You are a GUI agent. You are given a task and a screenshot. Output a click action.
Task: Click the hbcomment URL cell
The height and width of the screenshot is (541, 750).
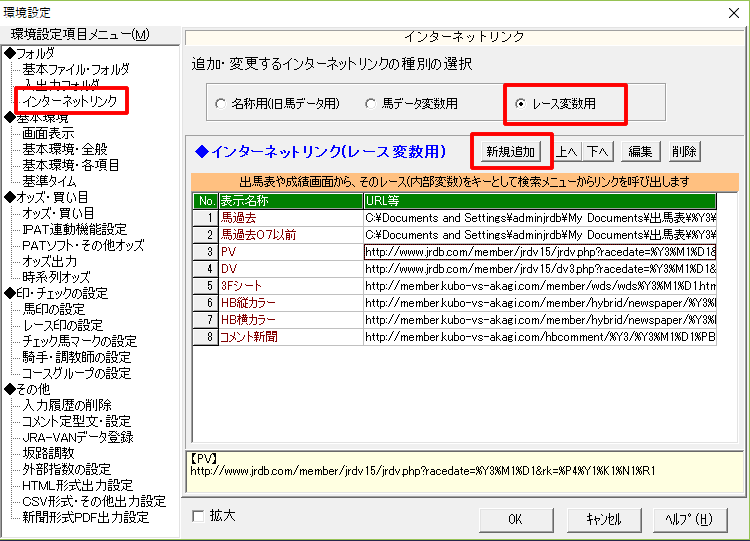click(x=540, y=337)
